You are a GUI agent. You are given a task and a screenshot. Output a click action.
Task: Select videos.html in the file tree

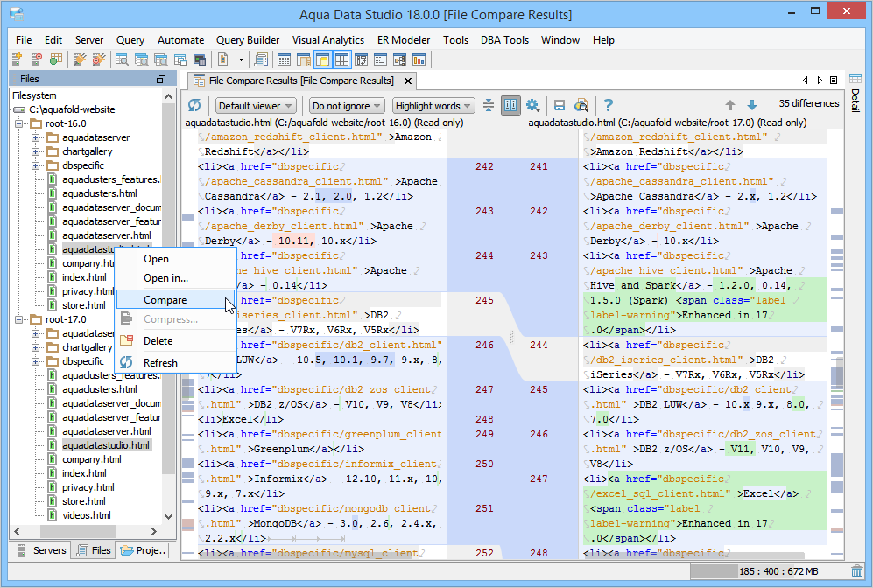[x=87, y=515]
